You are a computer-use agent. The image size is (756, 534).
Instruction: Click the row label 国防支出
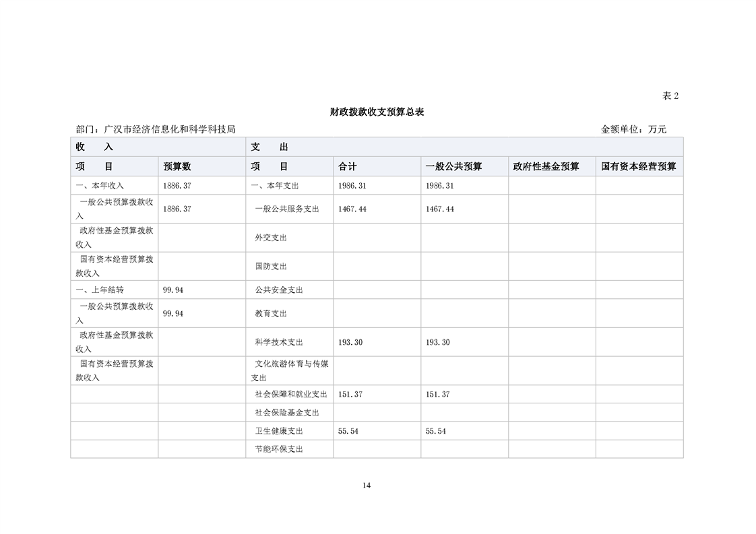271,266
